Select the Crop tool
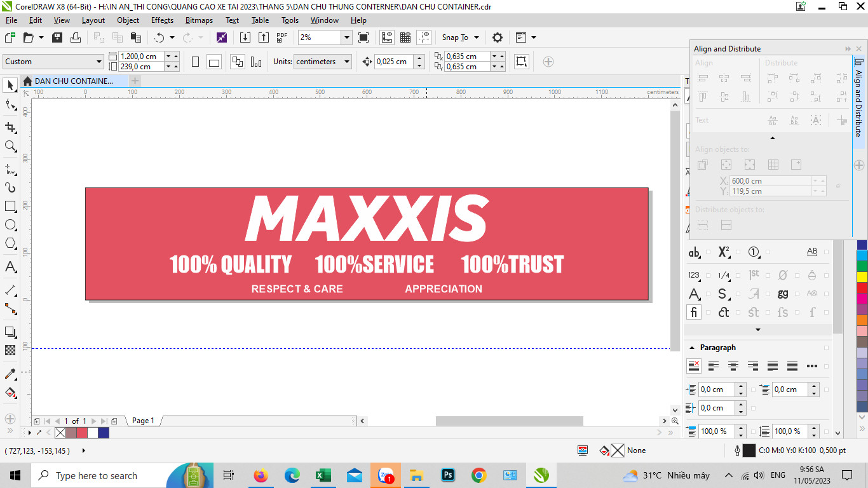Screen dimensions: 868x488 pyautogui.click(x=10, y=127)
